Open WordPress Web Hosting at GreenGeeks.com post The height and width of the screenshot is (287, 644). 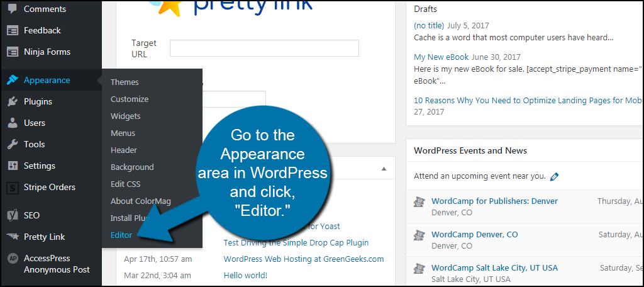click(304, 259)
